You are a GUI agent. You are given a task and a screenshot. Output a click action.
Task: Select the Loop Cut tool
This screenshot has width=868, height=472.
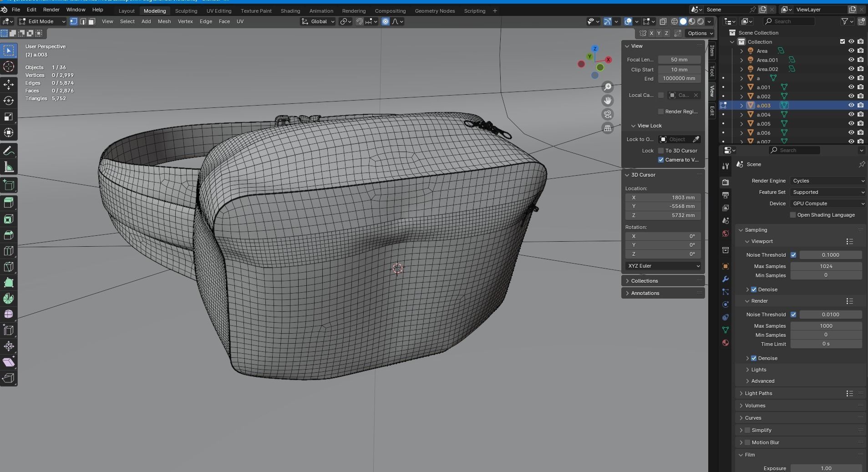coord(9,251)
